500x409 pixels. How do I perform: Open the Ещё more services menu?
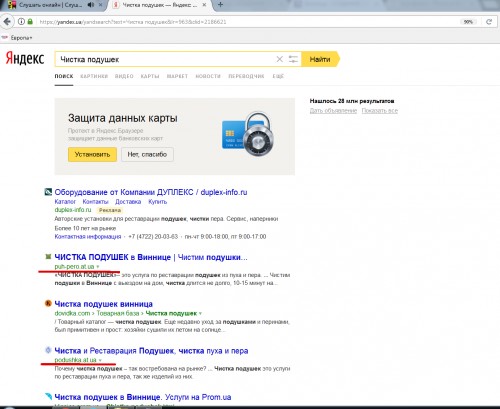click(278, 76)
